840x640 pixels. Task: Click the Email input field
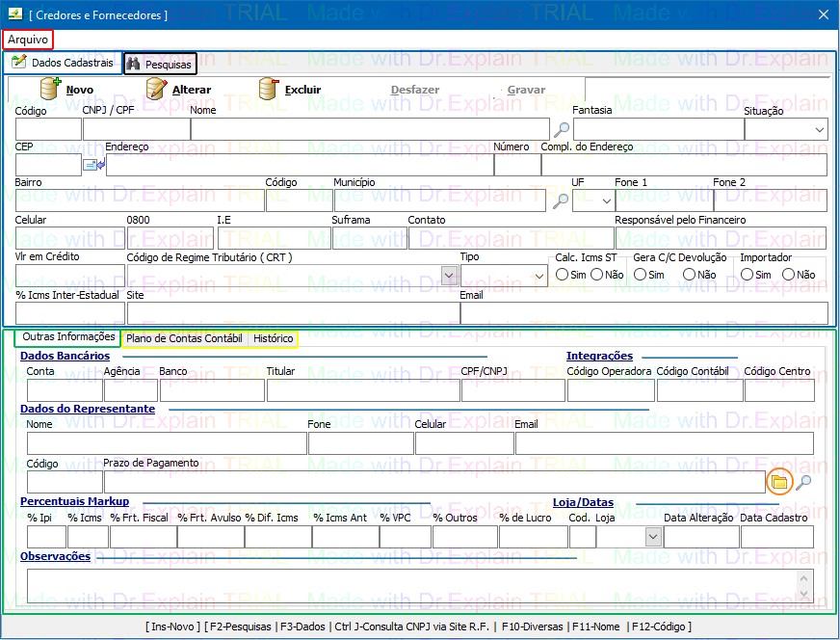pyautogui.click(x=643, y=313)
